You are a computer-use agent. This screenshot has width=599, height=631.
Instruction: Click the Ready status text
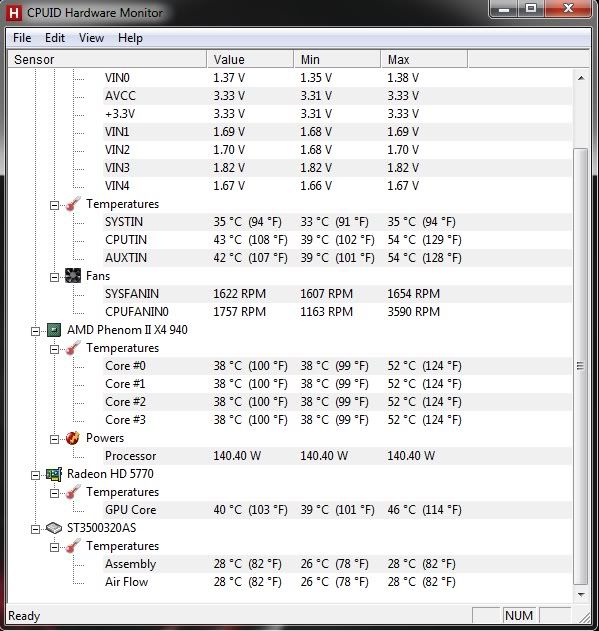click(x=24, y=616)
